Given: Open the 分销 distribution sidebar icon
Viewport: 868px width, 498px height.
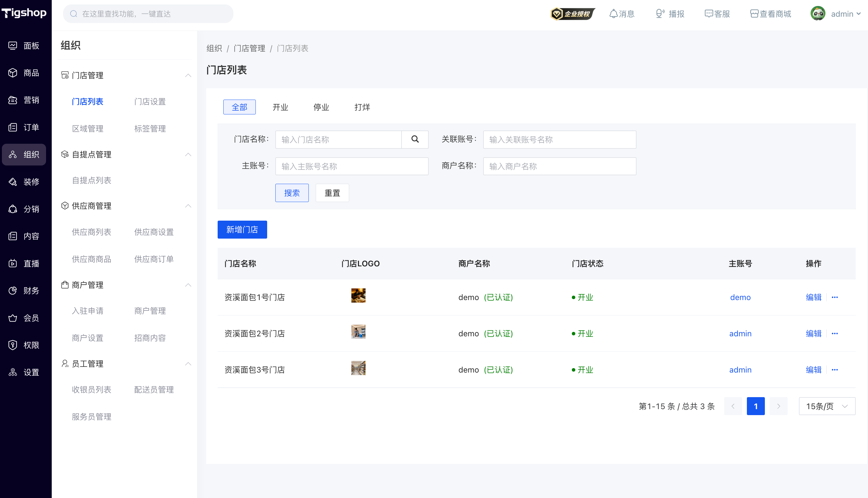Looking at the screenshot, I should pyautogui.click(x=13, y=209).
